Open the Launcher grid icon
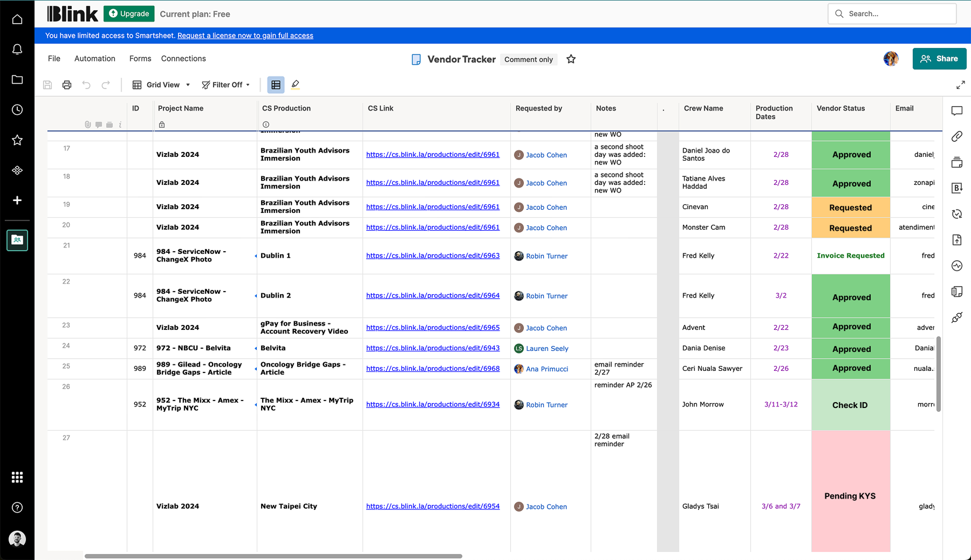The image size is (971, 560). pyautogui.click(x=17, y=477)
